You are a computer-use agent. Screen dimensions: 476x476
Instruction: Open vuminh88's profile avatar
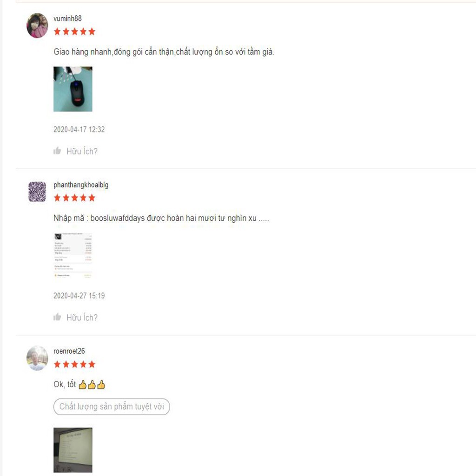37,26
